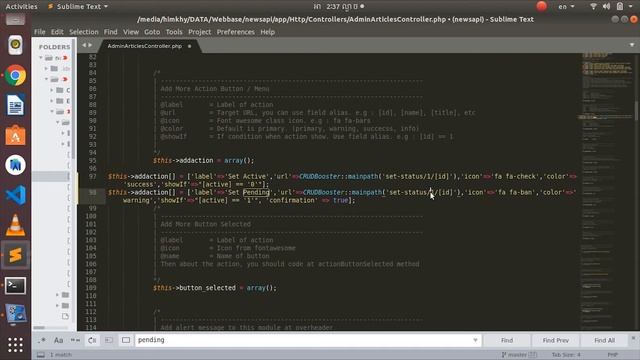Open the Find menu
The height and width of the screenshot is (360, 640).
click(110, 32)
